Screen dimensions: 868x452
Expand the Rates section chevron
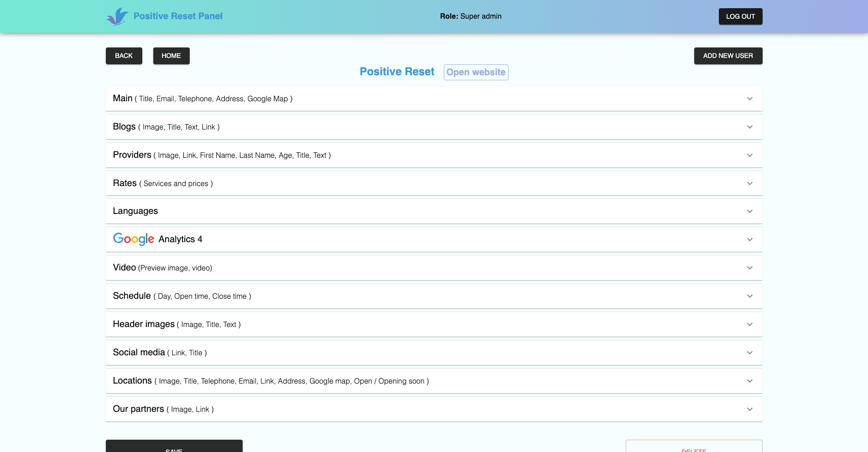[750, 183]
